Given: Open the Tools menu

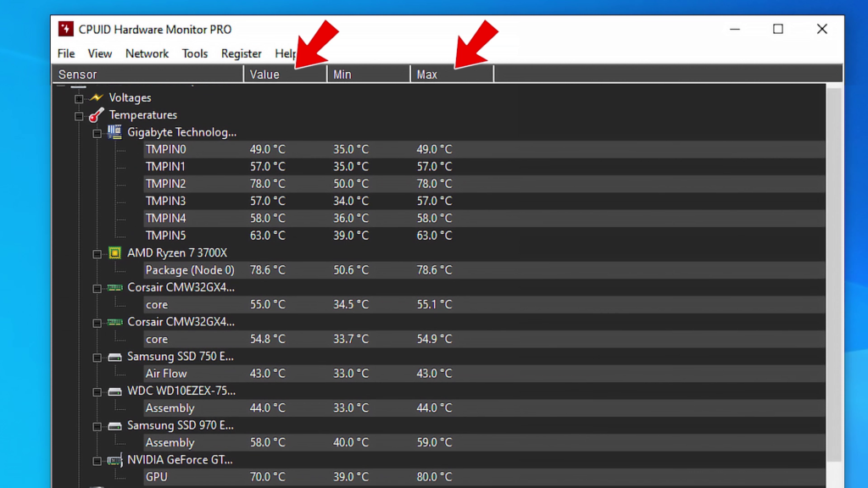Looking at the screenshot, I should pos(195,53).
